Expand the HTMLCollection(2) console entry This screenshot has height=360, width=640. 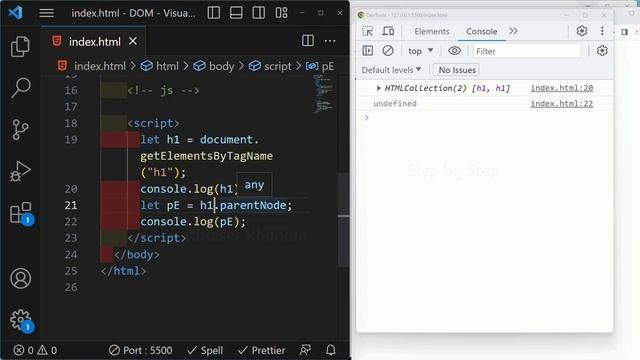[x=378, y=88]
